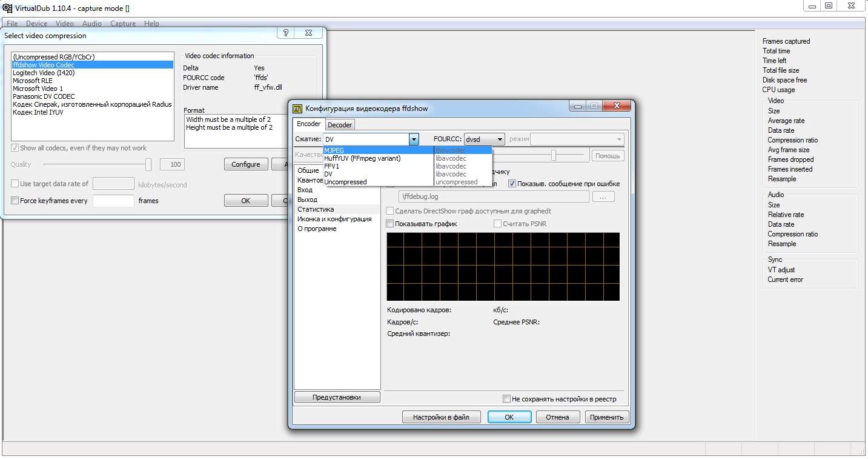Click the Применить button

tap(607, 417)
